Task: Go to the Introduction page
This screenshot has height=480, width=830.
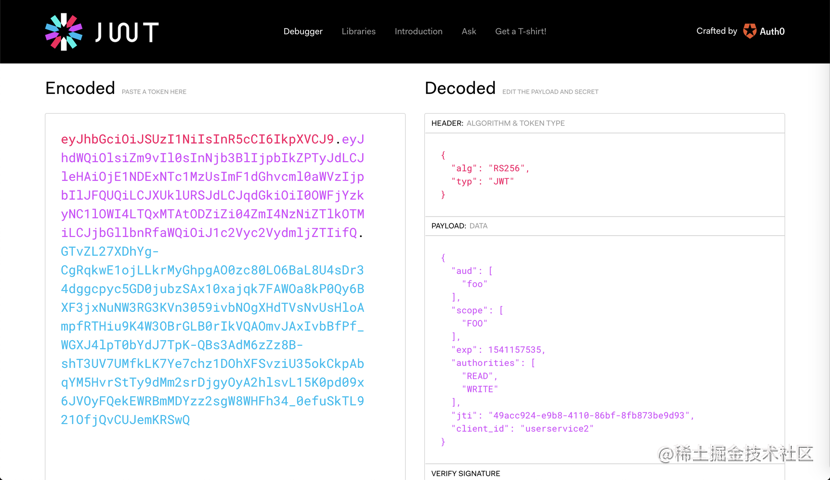Action: click(418, 31)
